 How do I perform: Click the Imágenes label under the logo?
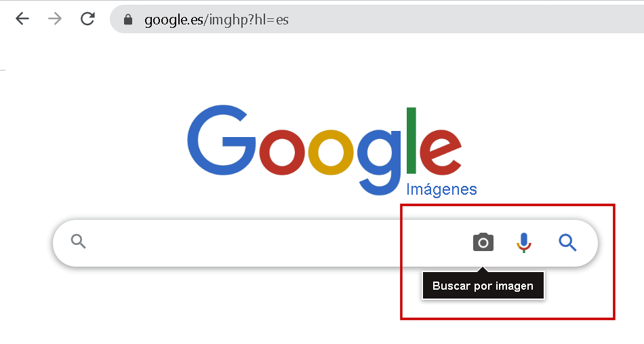(x=441, y=189)
